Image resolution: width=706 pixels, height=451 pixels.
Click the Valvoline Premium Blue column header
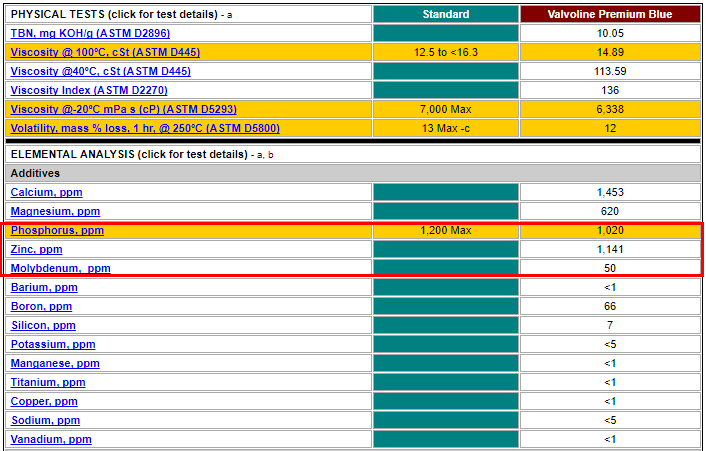tap(610, 14)
